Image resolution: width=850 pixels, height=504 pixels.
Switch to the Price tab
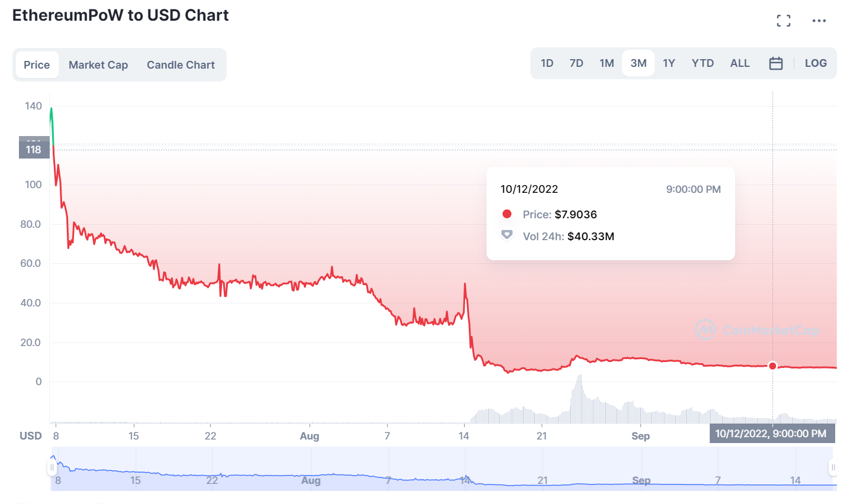pyautogui.click(x=37, y=64)
